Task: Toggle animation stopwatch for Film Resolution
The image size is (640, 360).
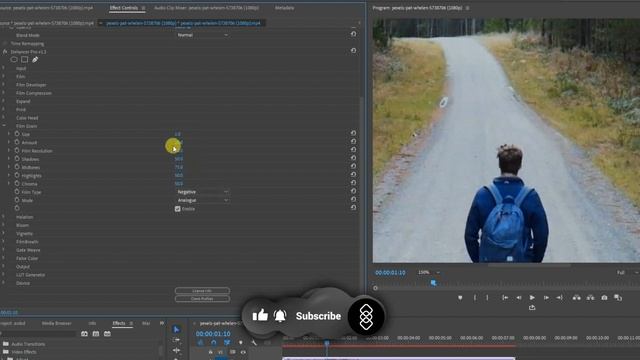Action: [17, 150]
